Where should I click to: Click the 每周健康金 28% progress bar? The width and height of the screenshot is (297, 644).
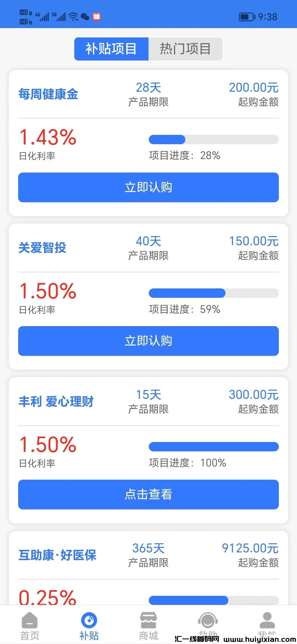point(214,140)
